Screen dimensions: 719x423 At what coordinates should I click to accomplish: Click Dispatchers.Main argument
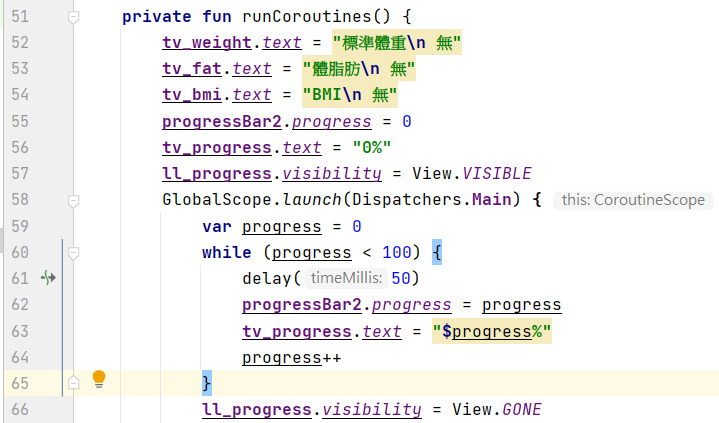point(431,200)
